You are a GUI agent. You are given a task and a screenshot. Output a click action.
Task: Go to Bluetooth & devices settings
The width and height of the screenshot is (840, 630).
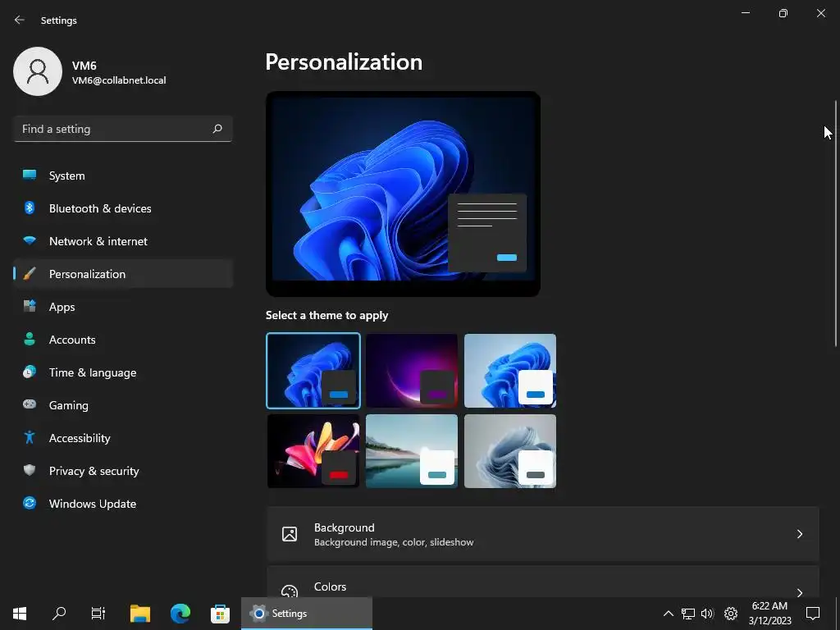pos(123,208)
